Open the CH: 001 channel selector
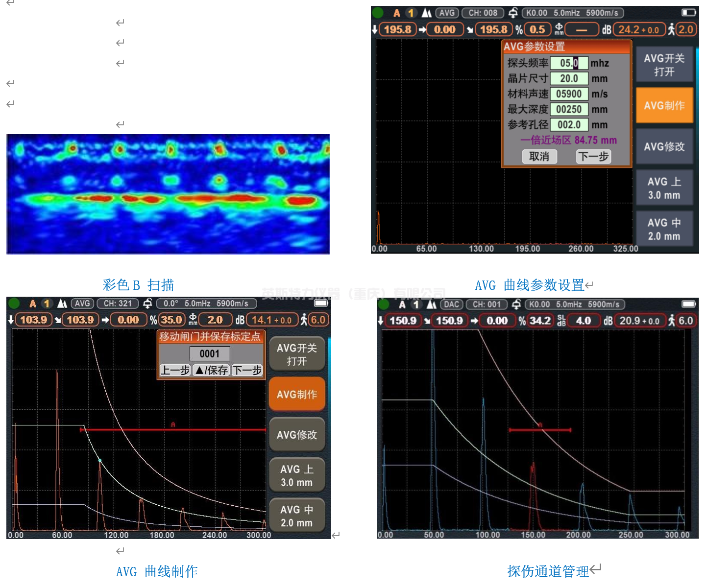Viewport: 706px width, 588px height. [x=487, y=305]
